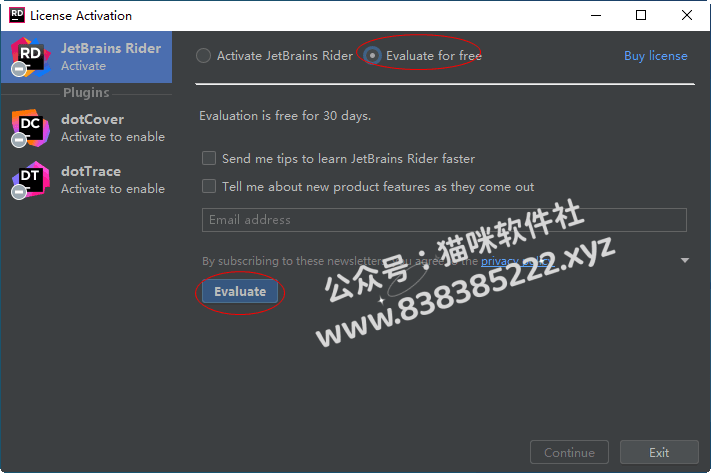Image resolution: width=711 pixels, height=473 pixels.
Task: Expand the newsletter details disclosure arrow
Action: (685, 260)
